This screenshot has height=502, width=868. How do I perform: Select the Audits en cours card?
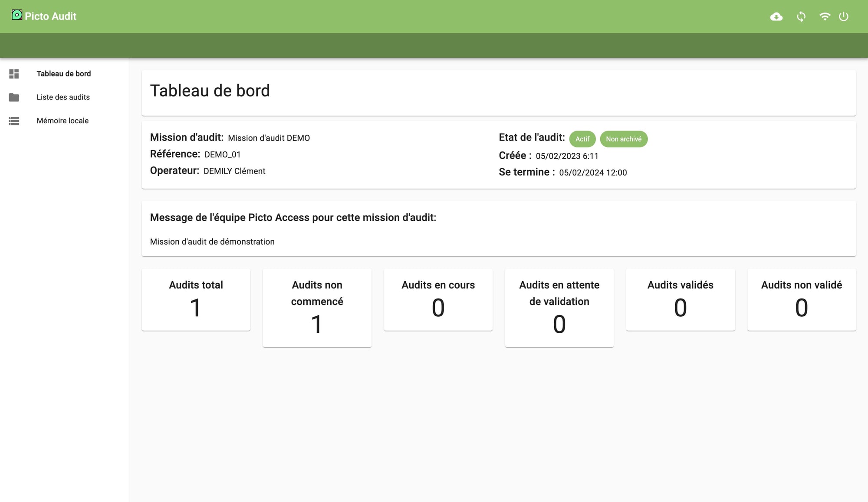click(438, 299)
